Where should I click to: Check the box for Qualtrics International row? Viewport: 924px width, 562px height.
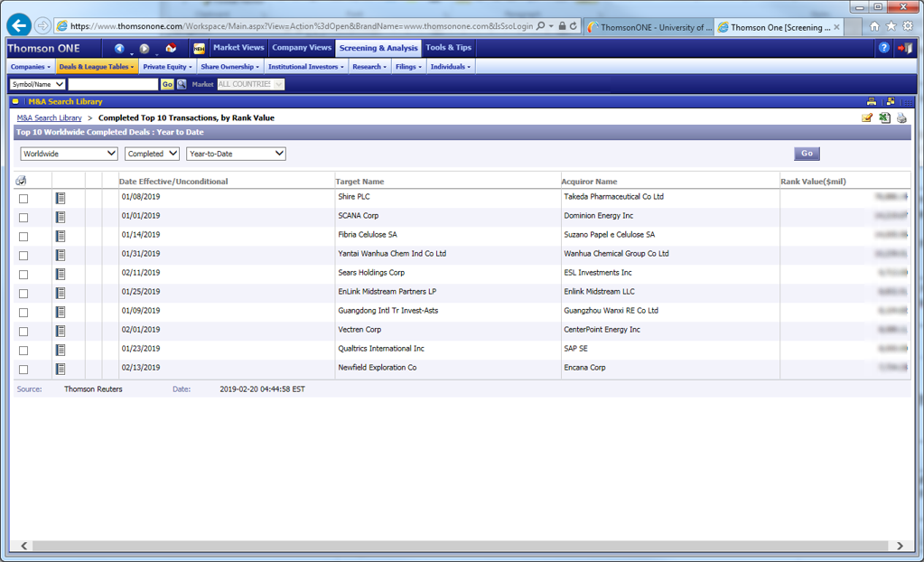tap(23, 351)
